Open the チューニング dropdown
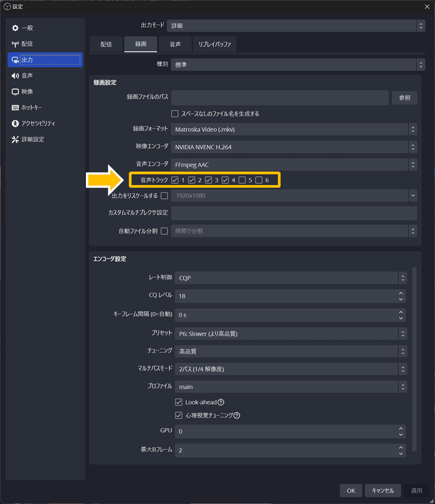Viewport: 435px width, 504px height. click(x=291, y=351)
